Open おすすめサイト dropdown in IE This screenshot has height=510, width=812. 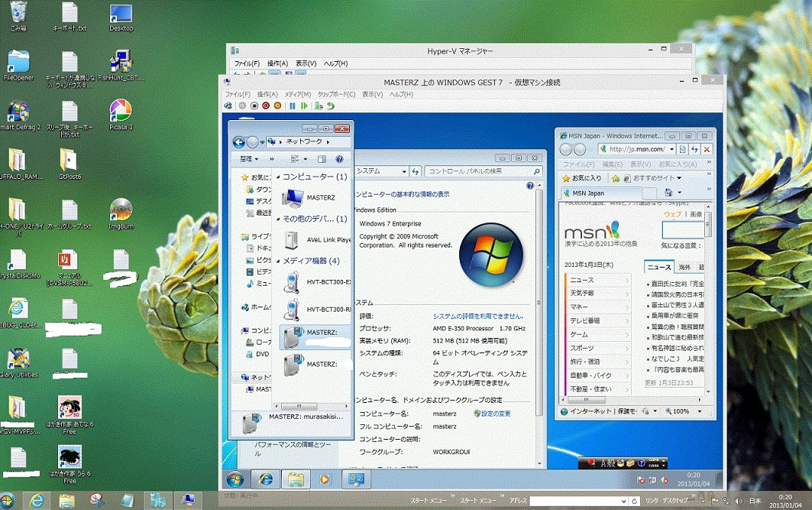point(653,178)
